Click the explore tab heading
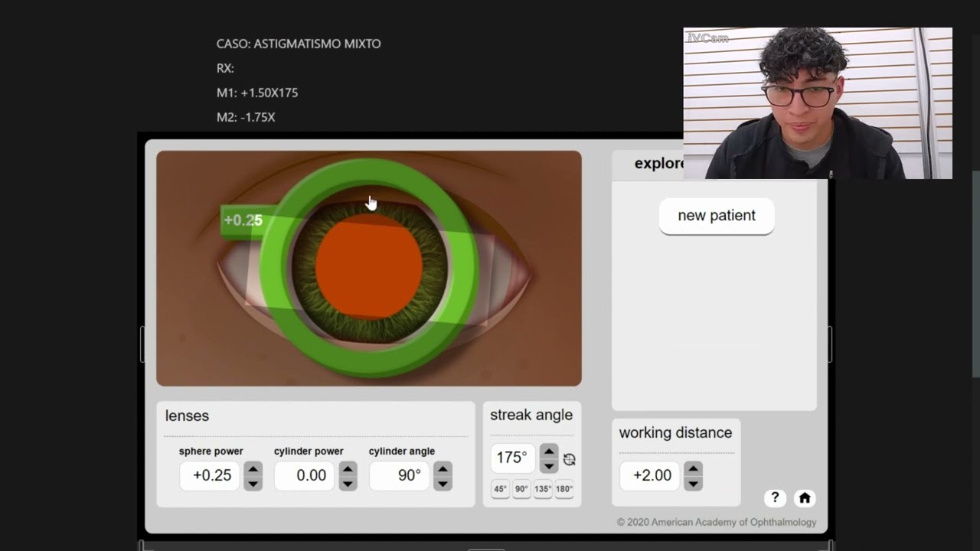 click(658, 163)
